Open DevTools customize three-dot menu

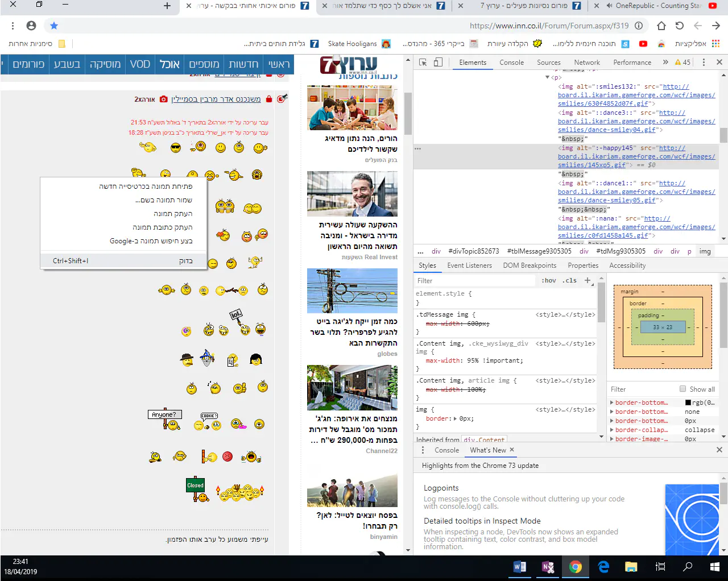tap(704, 63)
